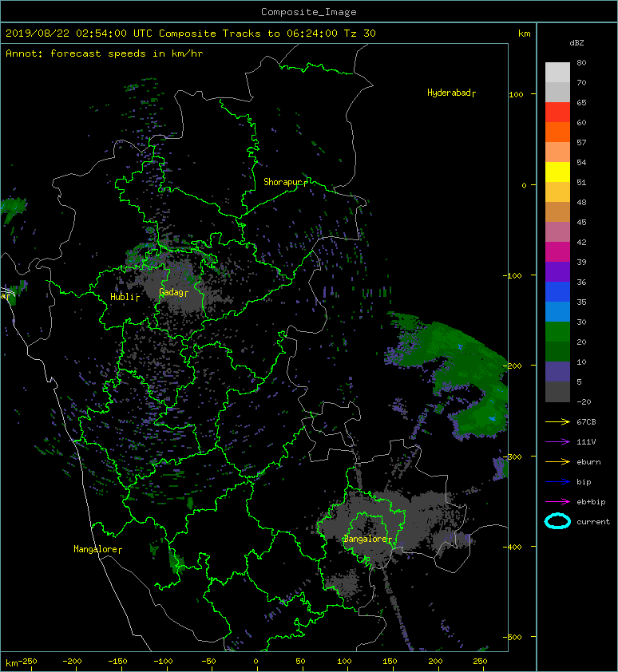Click the 10 dBZ slate-purple swatch
Image resolution: width=618 pixels, height=672 pixels.
[x=557, y=372]
